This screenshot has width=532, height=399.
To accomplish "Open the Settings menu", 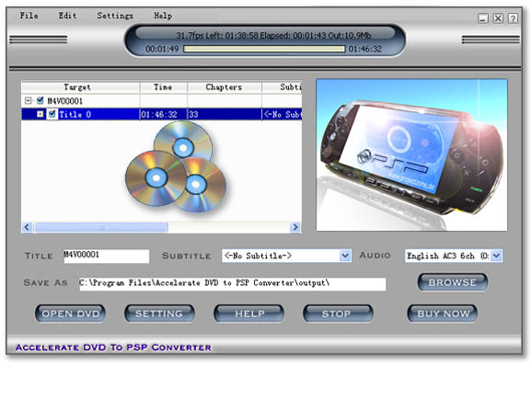I will (115, 16).
